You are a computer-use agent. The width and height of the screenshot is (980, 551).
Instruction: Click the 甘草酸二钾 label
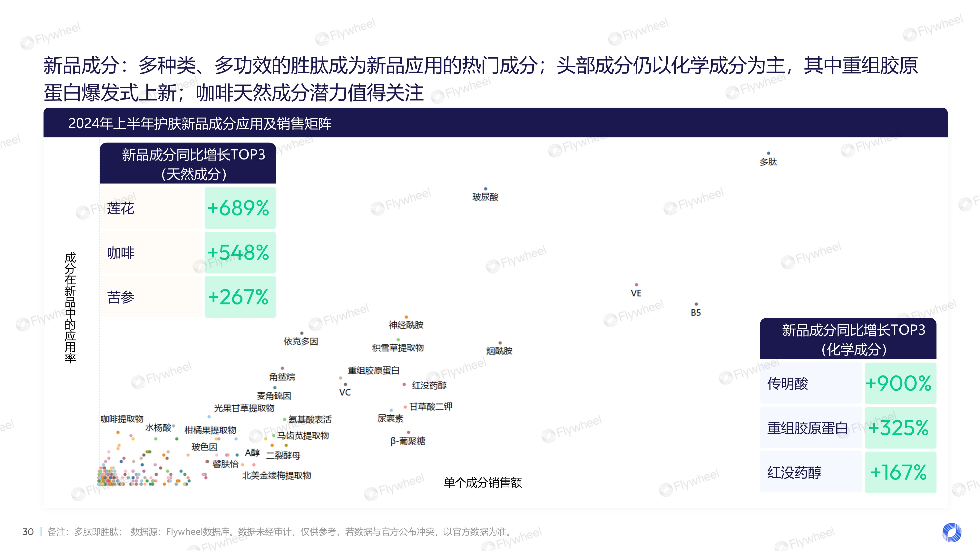(x=431, y=407)
